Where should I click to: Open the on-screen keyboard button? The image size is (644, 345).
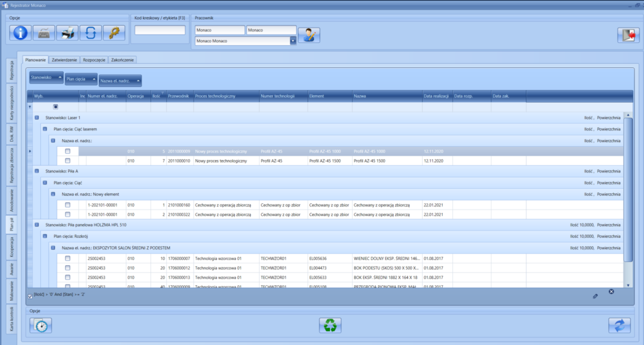coord(43,33)
